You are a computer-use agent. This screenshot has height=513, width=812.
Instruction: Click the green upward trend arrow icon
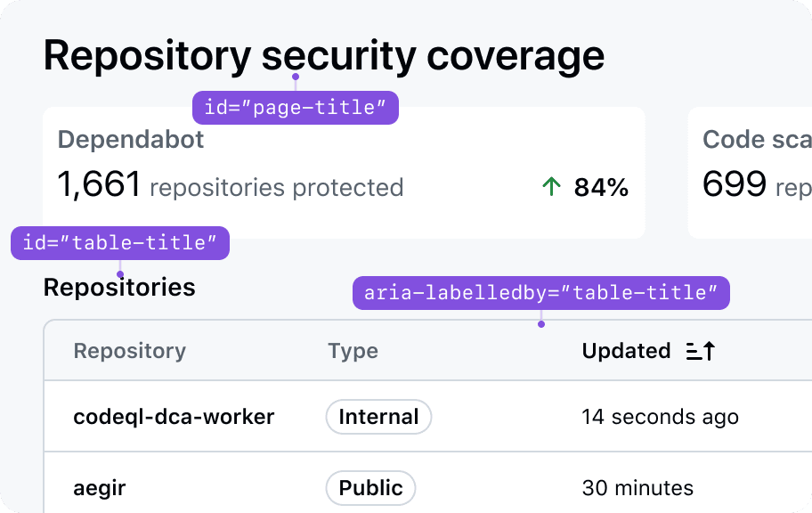[x=552, y=186]
